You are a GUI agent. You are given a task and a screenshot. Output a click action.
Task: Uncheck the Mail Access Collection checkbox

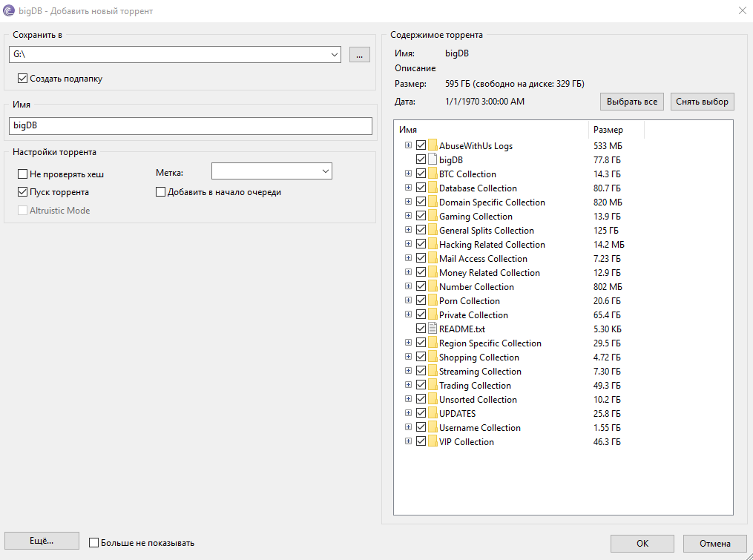tap(421, 258)
